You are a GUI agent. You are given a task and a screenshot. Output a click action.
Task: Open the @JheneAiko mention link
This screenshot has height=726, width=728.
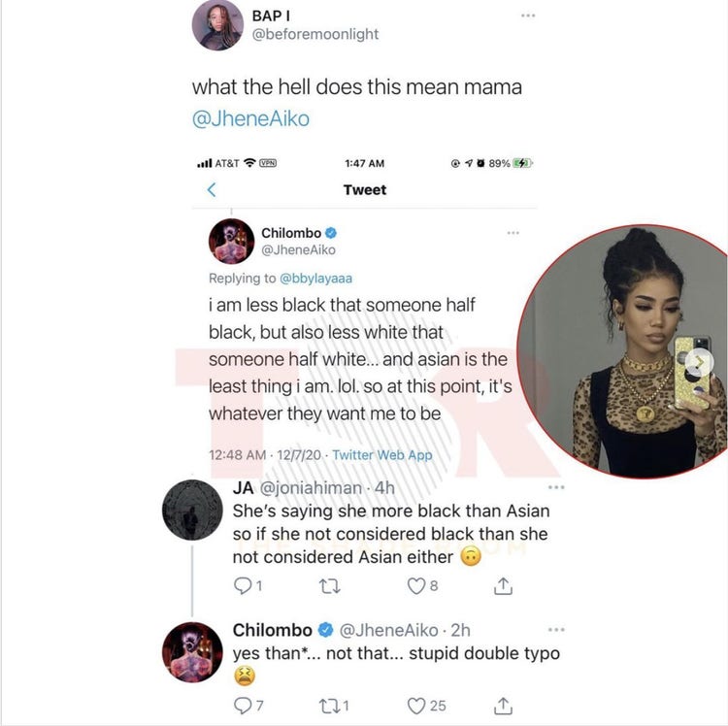pos(250,118)
